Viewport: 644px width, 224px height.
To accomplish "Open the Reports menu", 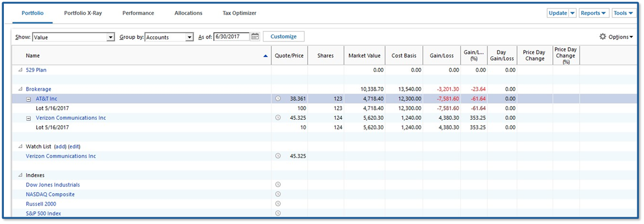I will (x=594, y=13).
